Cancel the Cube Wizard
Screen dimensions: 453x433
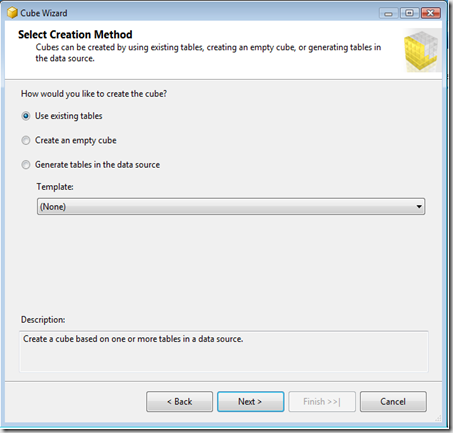click(393, 402)
